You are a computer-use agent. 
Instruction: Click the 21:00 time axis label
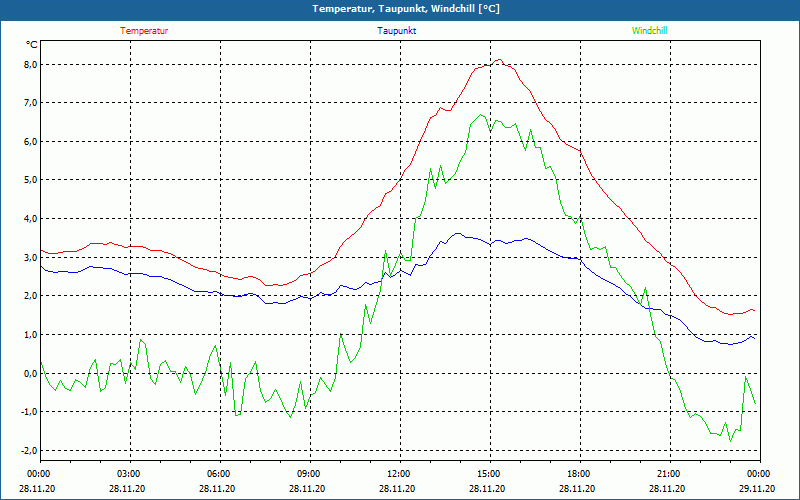(670, 473)
